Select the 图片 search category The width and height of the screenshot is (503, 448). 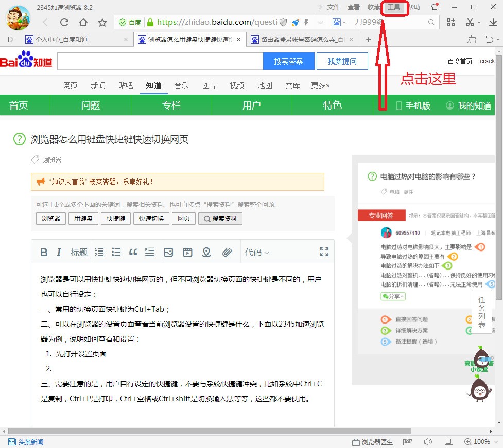point(209,85)
